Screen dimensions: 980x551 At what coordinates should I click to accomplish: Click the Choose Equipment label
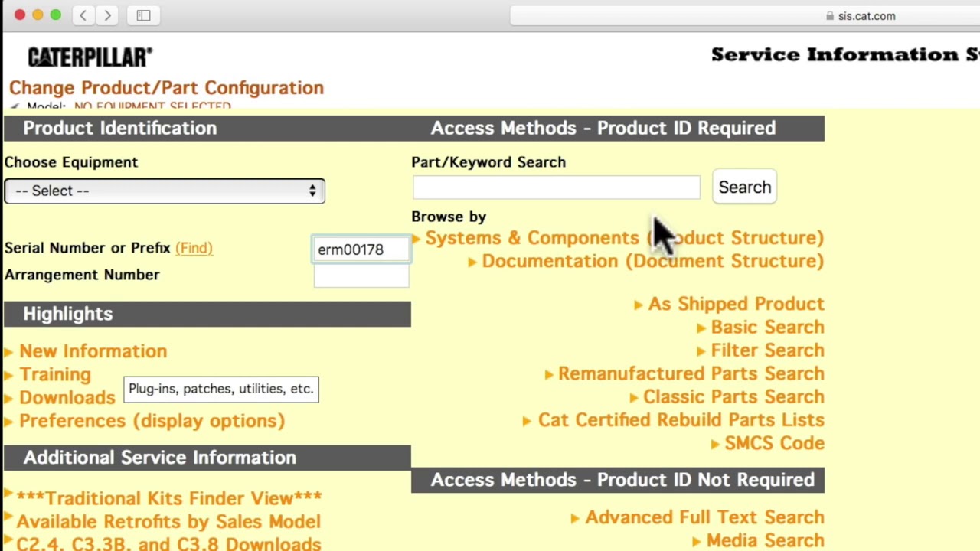coord(71,162)
